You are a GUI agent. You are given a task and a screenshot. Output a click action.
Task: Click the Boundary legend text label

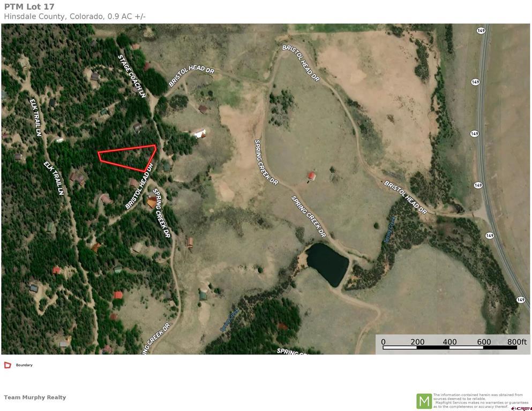(24, 365)
